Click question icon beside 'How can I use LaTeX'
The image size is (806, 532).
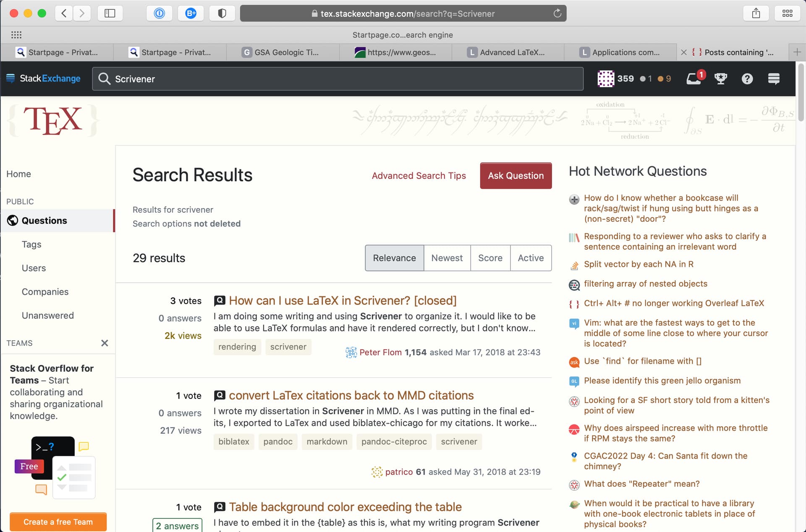(x=220, y=300)
